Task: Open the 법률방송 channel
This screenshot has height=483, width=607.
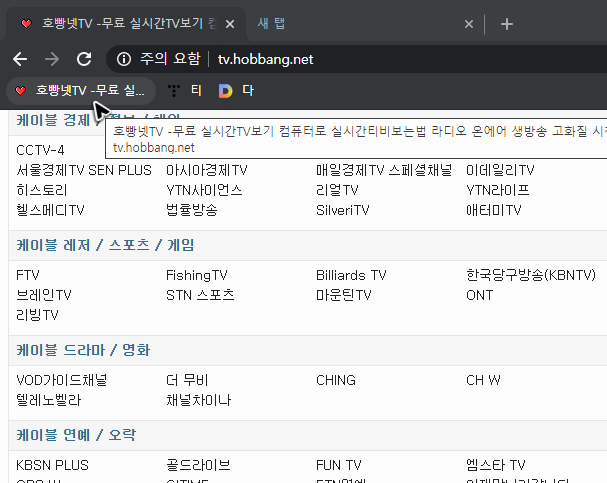Action: coord(192,211)
